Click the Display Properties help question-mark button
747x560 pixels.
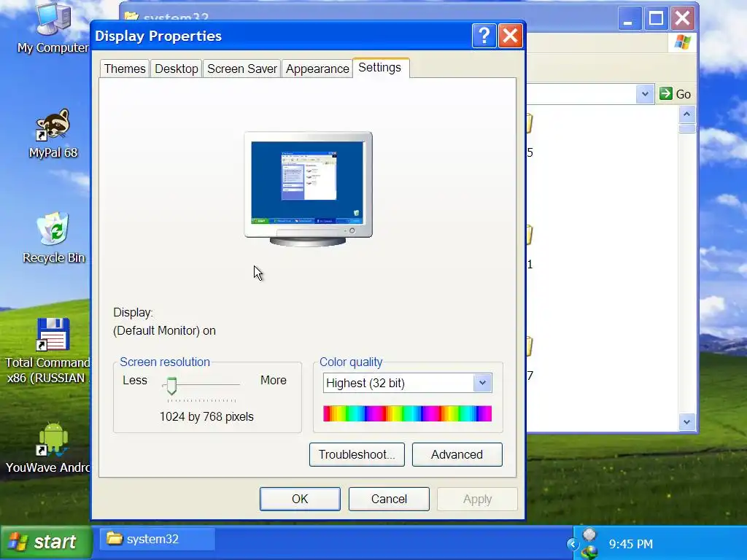point(484,36)
